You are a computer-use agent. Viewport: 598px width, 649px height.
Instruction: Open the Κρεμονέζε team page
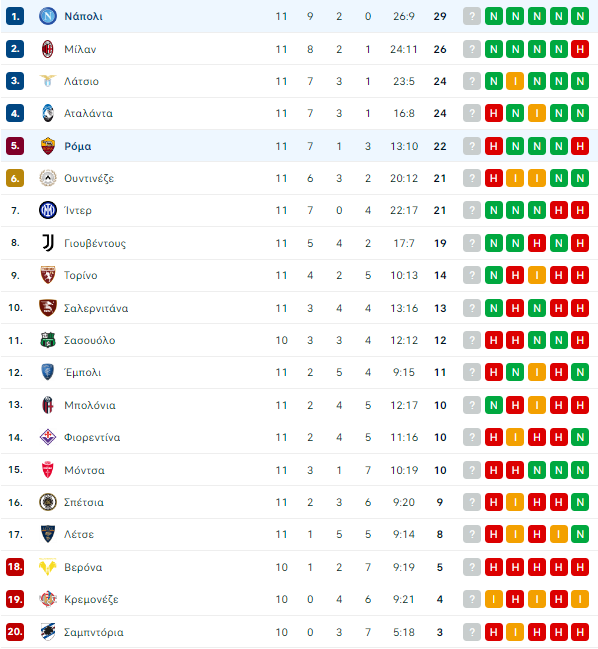coord(91,599)
